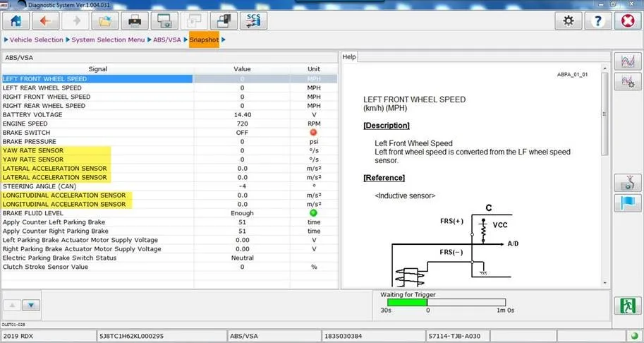Image resolution: width=644 pixels, height=343 pixels.
Task: Click the Description heading in Help
Action: [x=386, y=126]
